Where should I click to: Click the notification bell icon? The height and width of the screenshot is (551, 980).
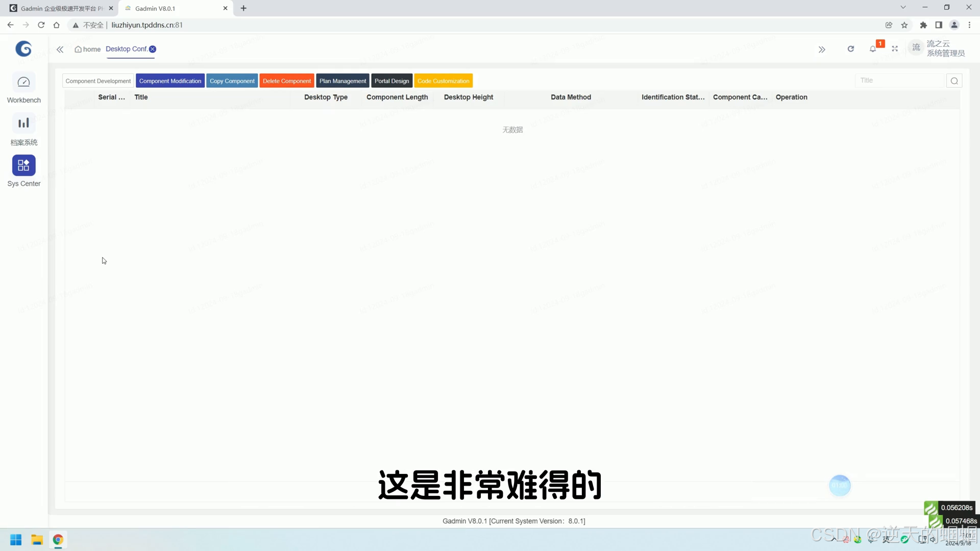(x=873, y=49)
